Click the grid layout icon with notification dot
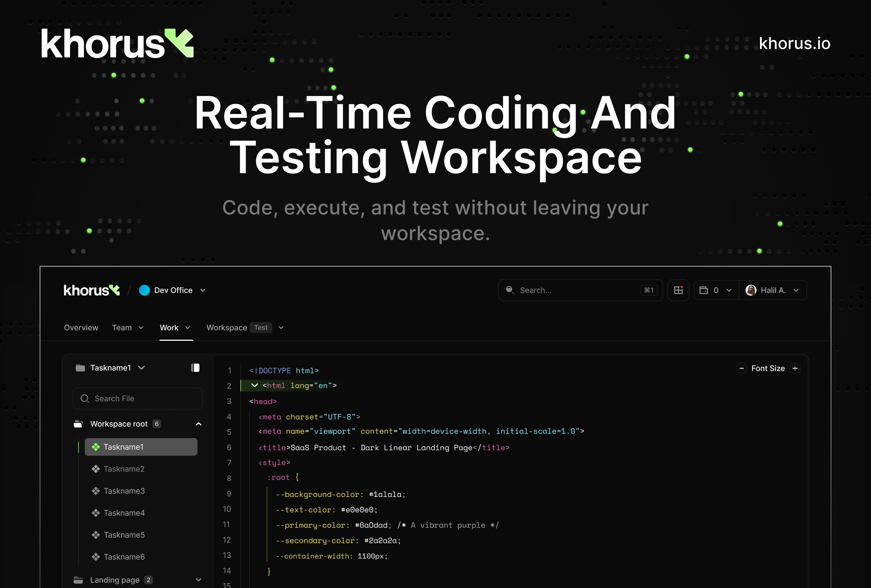The width and height of the screenshot is (871, 588). tap(678, 290)
